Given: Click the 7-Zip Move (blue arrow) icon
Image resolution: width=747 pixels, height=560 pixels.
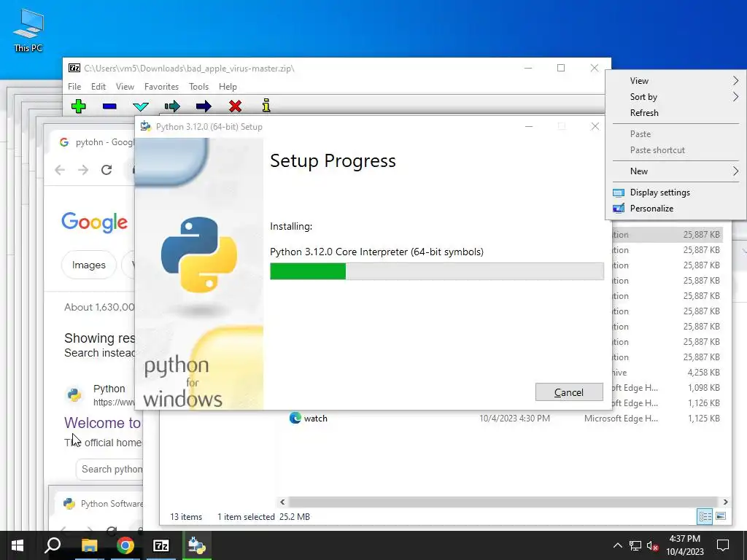Looking at the screenshot, I should click(x=204, y=106).
